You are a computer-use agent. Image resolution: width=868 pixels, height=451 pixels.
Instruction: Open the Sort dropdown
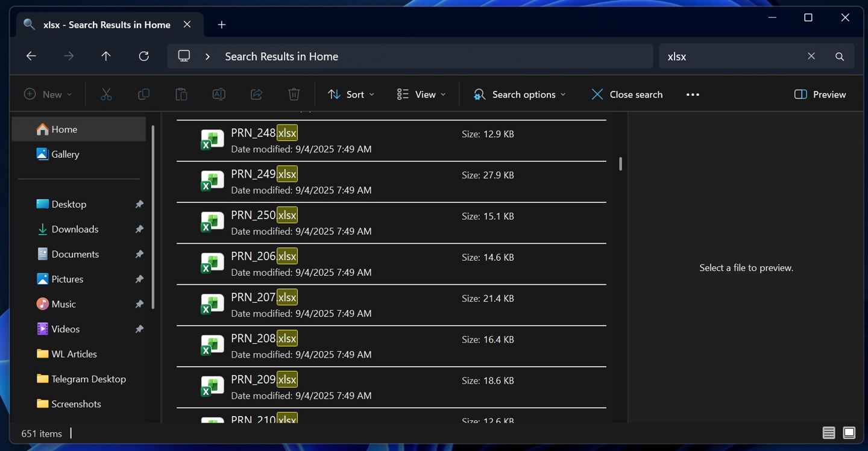click(x=351, y=94)
